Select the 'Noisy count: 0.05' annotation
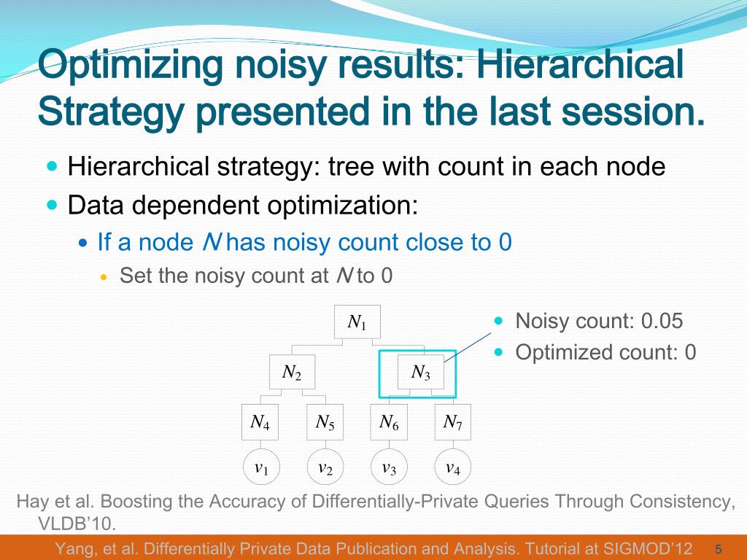747x560 pixels. (x=599, y=321)
